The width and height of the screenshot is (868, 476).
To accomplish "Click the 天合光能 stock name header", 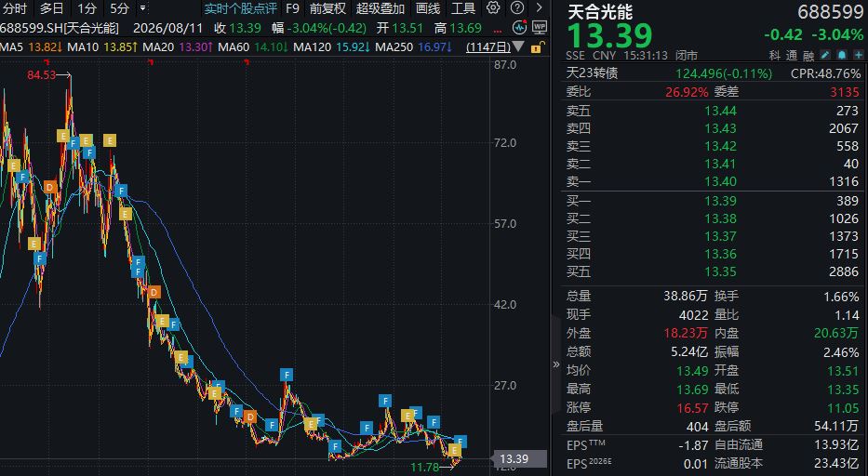I will (x=600, y=12).
